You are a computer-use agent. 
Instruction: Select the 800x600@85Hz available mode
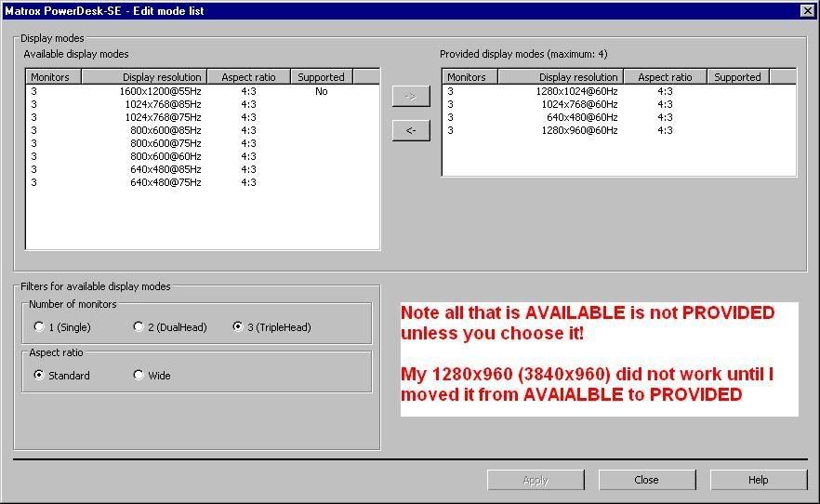coord(203,130)
